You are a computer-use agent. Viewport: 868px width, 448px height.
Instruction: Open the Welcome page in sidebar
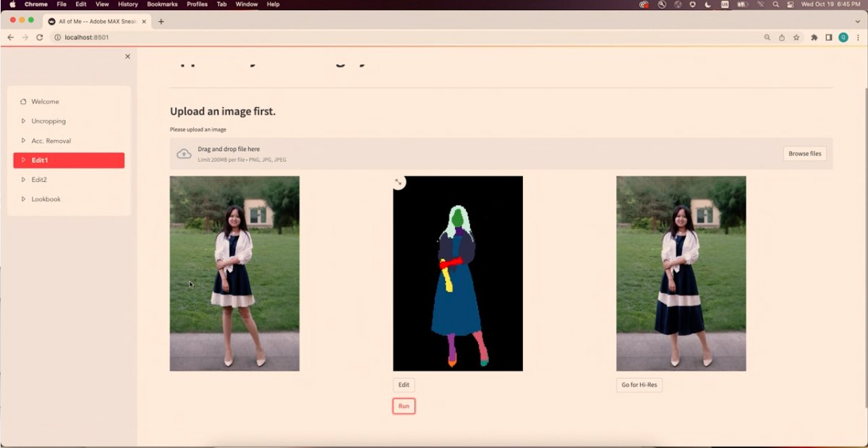coord(69,102)
